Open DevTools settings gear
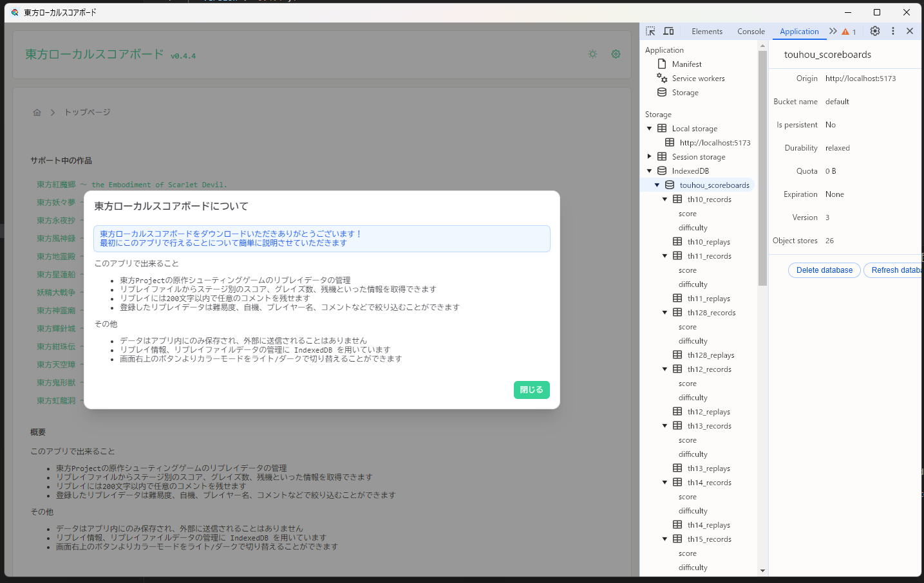The height and width of the screenshot is (583, 924). click(875, 31)
